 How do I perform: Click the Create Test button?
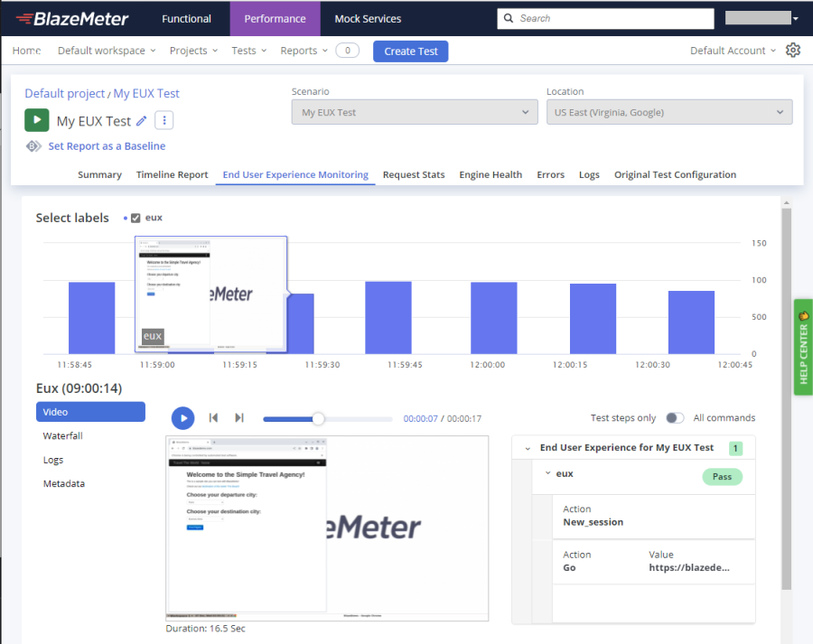[410, 51]
